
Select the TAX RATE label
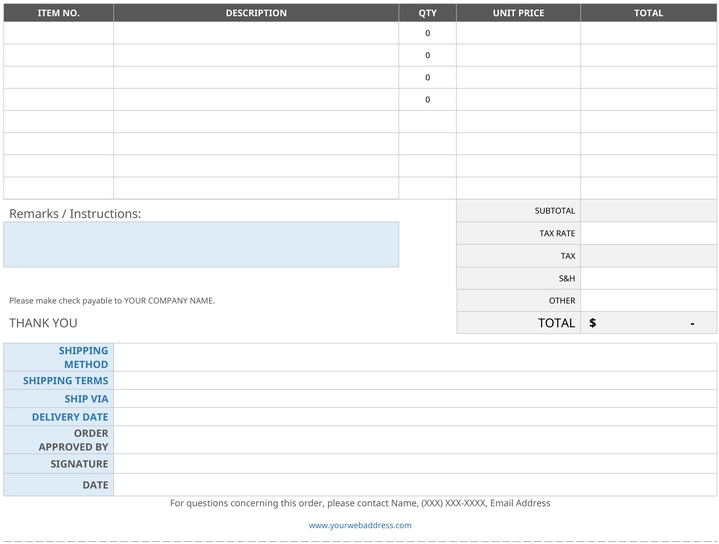(x=557, y=233)
